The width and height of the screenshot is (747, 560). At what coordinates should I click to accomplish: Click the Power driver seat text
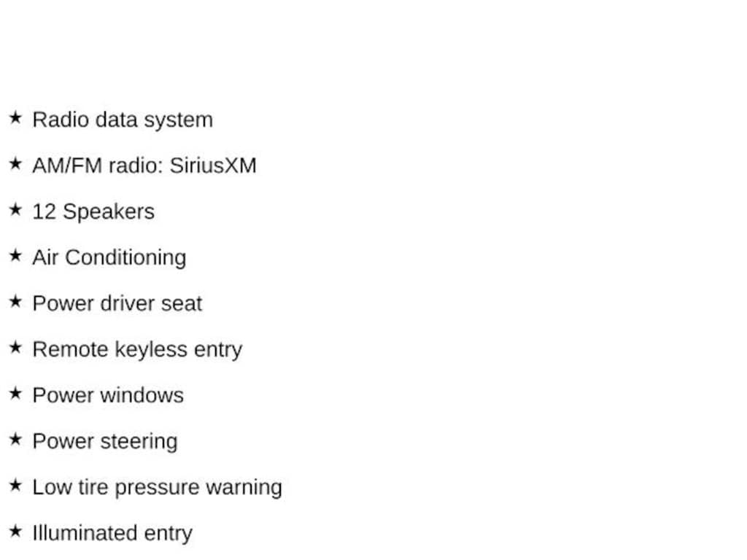click(117, 303)
